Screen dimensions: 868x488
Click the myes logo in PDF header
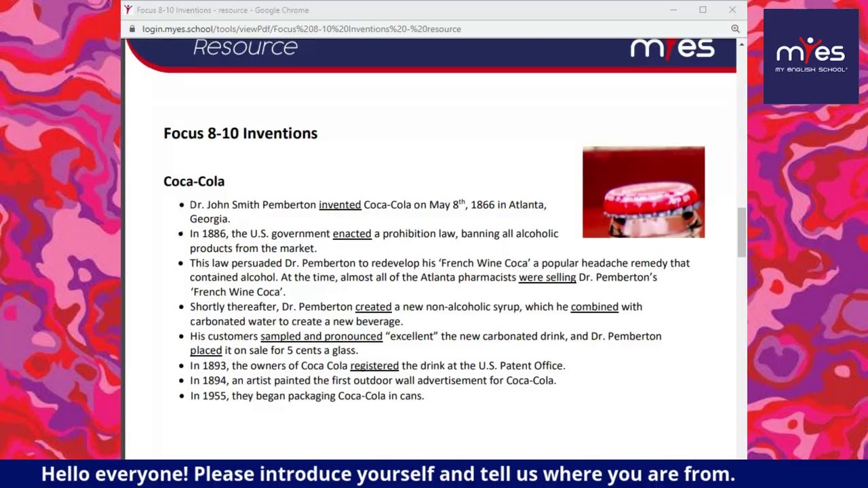672,47
